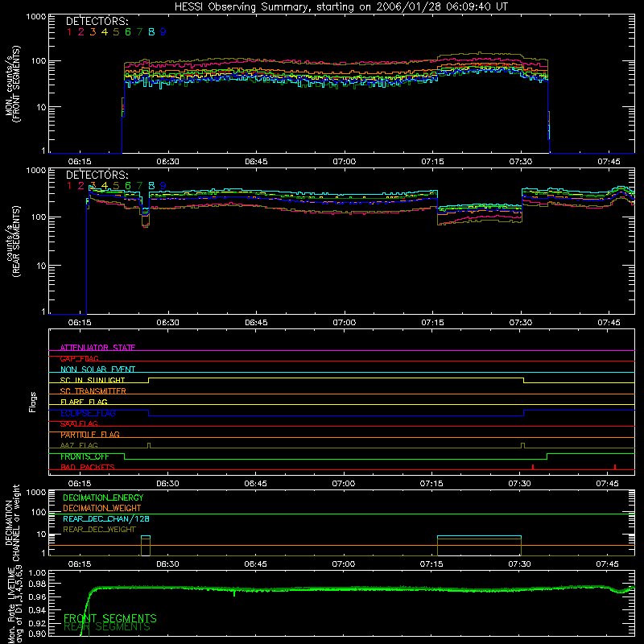Click the REAR SEGMENTS counts/s y-axis title
Viewport: 644px width, 644px height.
12,242
